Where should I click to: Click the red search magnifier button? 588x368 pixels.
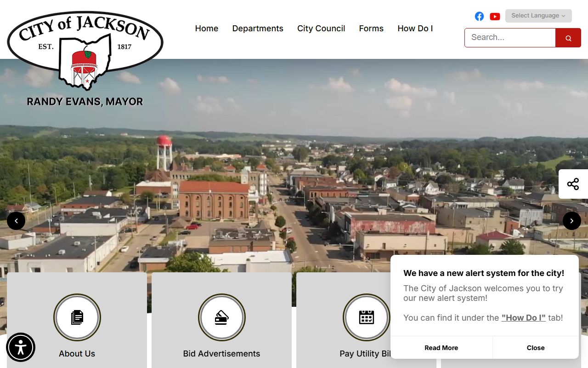(x=568, y=38)
